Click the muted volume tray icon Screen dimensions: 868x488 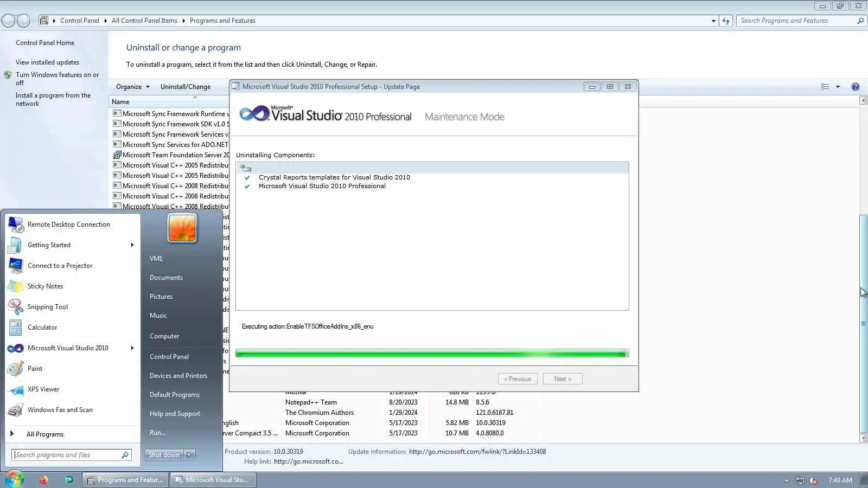click(x=813, y=480)
